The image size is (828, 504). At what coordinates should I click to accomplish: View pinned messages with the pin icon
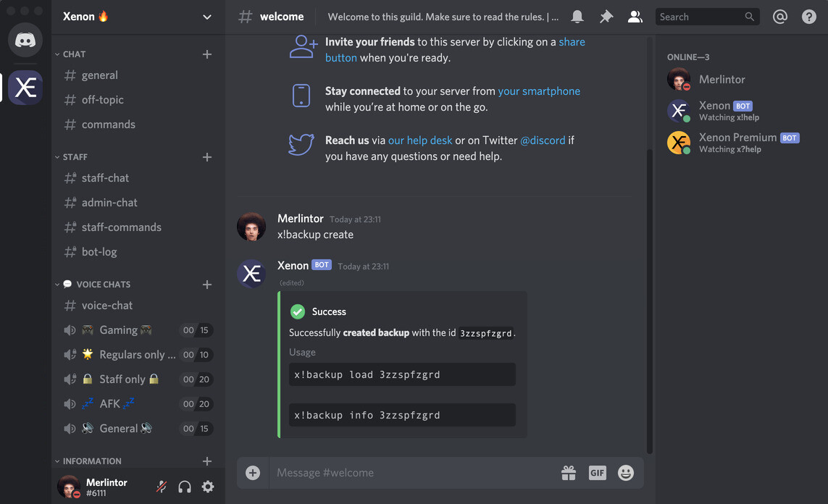(x=606, y=16)
